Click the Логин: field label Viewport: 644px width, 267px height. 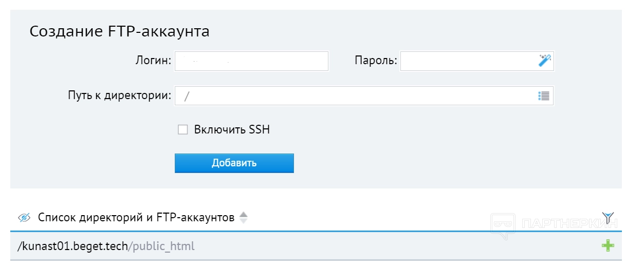click(153, 61)
